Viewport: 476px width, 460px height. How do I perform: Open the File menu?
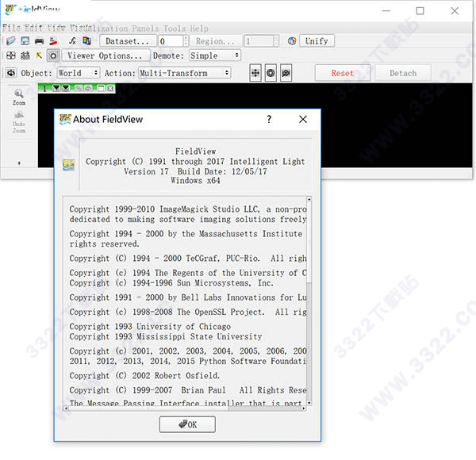(12, 29)
